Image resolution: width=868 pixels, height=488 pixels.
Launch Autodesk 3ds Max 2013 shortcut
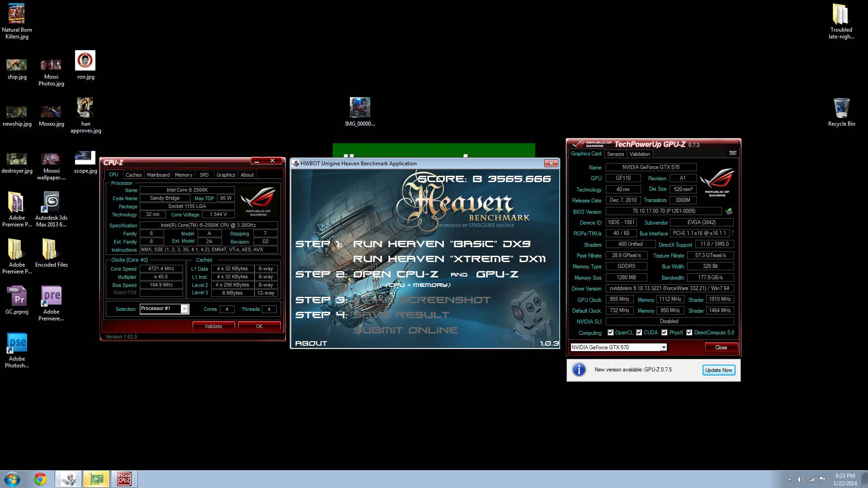click(x=51, y=209)
